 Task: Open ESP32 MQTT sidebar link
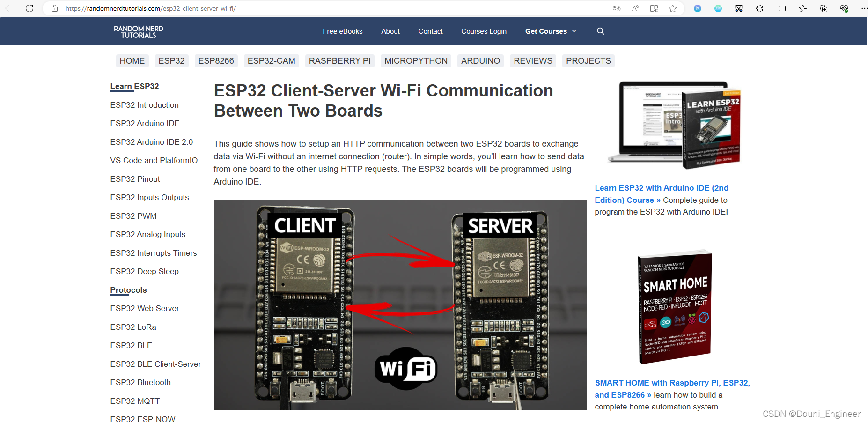click(x=135, y=401)
